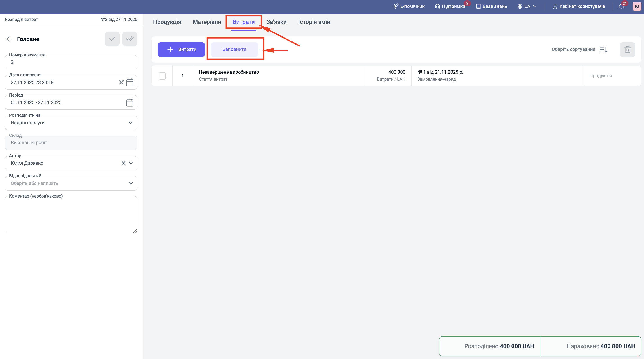Open calendar for Дата створення field
The width and height of the screenshot is (644, 359).
tap(130, 82)
